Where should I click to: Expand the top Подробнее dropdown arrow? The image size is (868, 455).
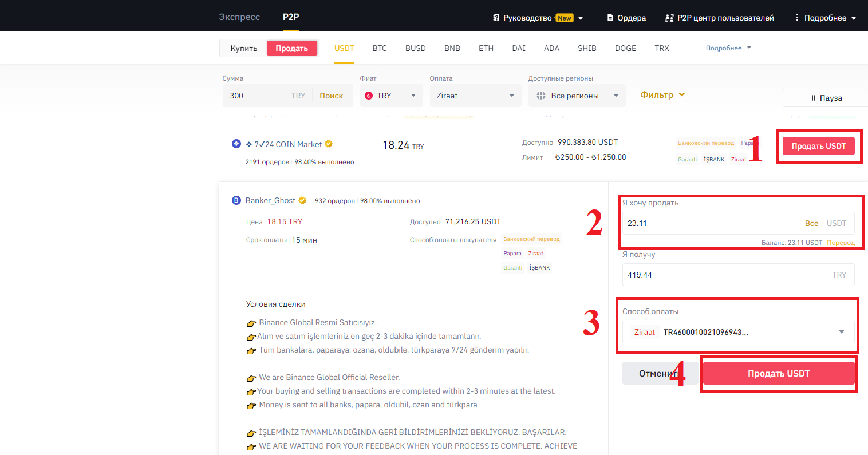[x=854, y=18]
